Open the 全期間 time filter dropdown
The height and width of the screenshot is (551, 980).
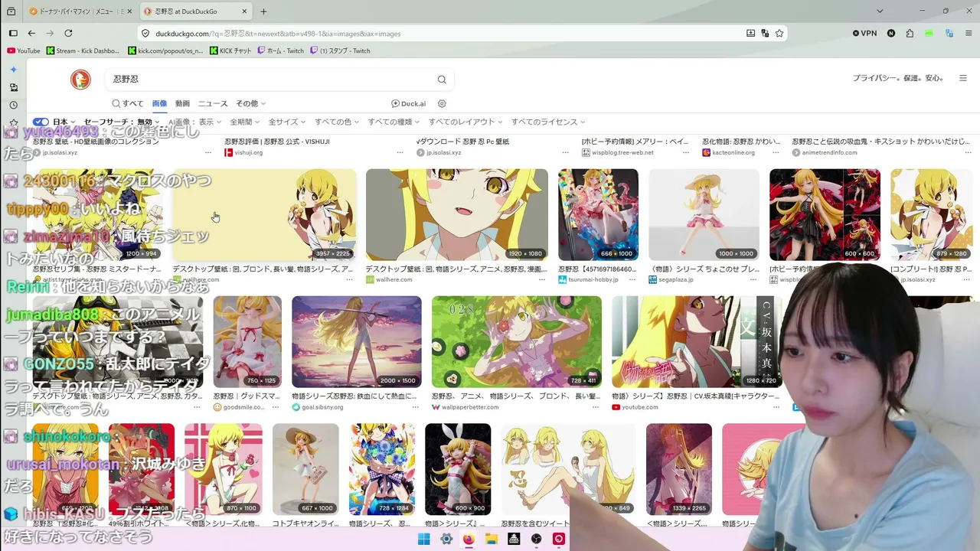click(x=245, y=122)
